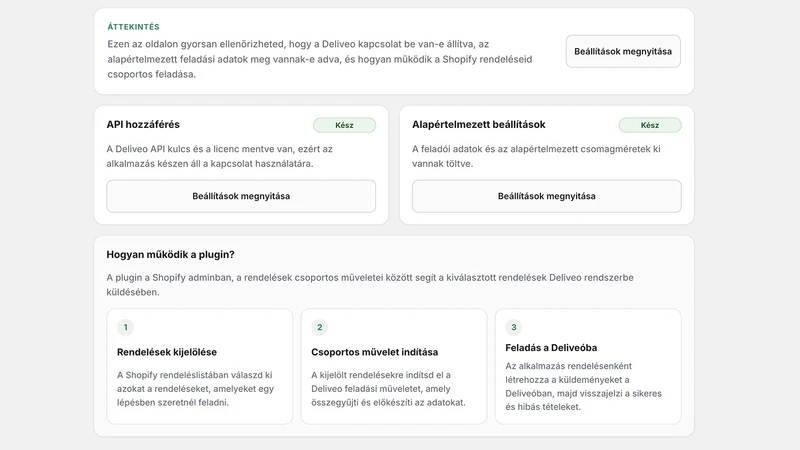Click the step 1 number badge
The width and height of the screenshot is (800, 450).
(126, 327)
